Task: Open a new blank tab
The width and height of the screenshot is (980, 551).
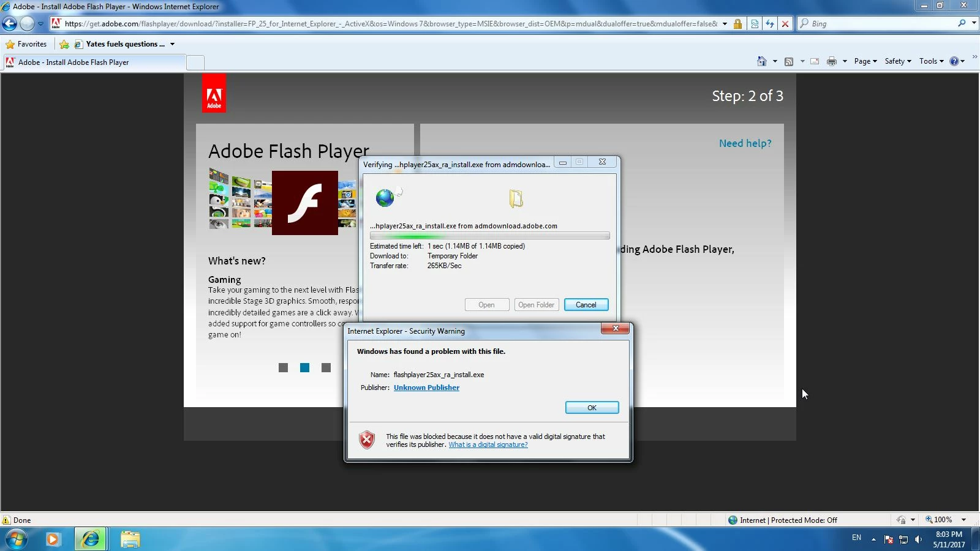Action: click(x=195, y=62)
